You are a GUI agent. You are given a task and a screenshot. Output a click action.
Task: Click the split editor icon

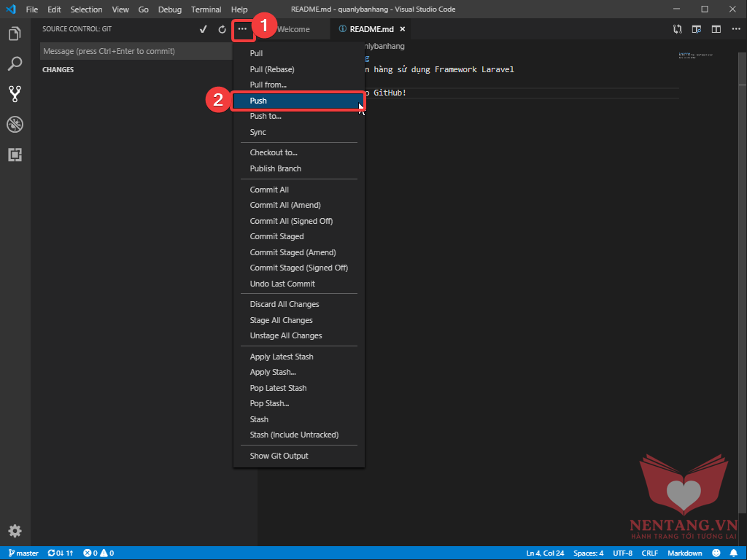tap(716, 29)
